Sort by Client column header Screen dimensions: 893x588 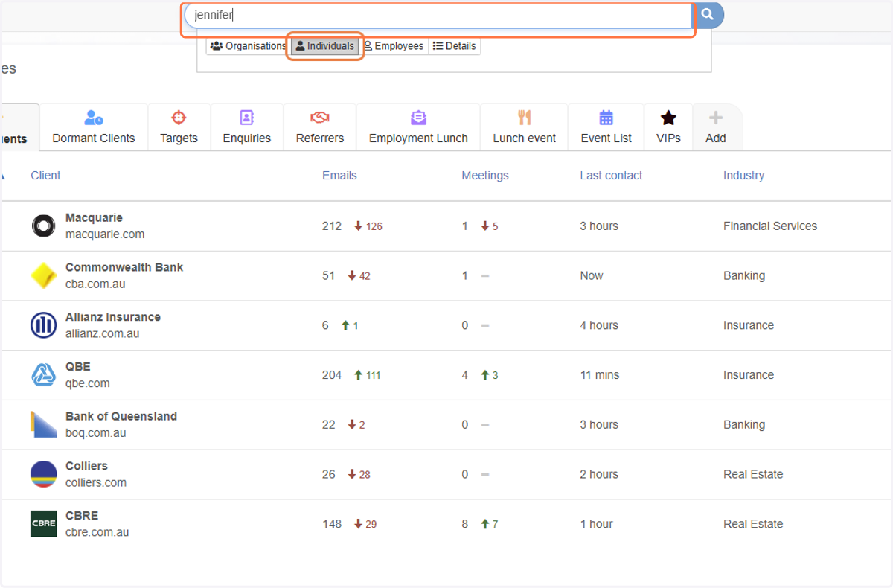pyautogui.click(x=45, y=176)
